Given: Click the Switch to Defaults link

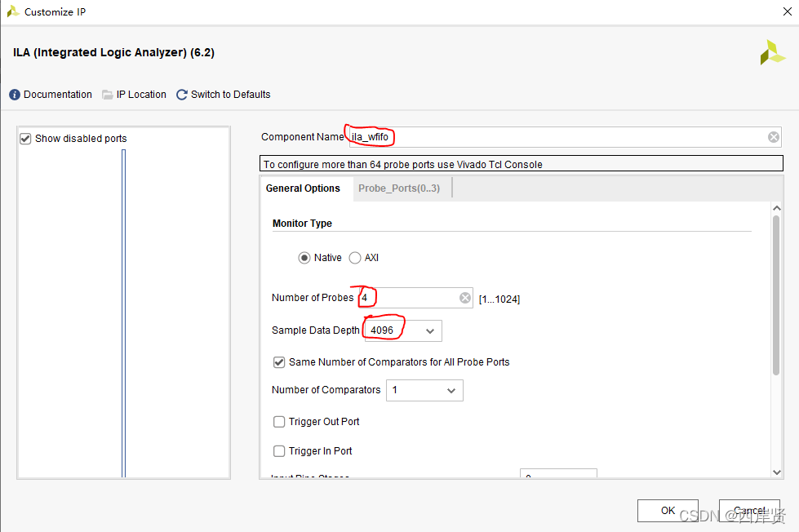Looking at the screenshot, I should [230, 95].
